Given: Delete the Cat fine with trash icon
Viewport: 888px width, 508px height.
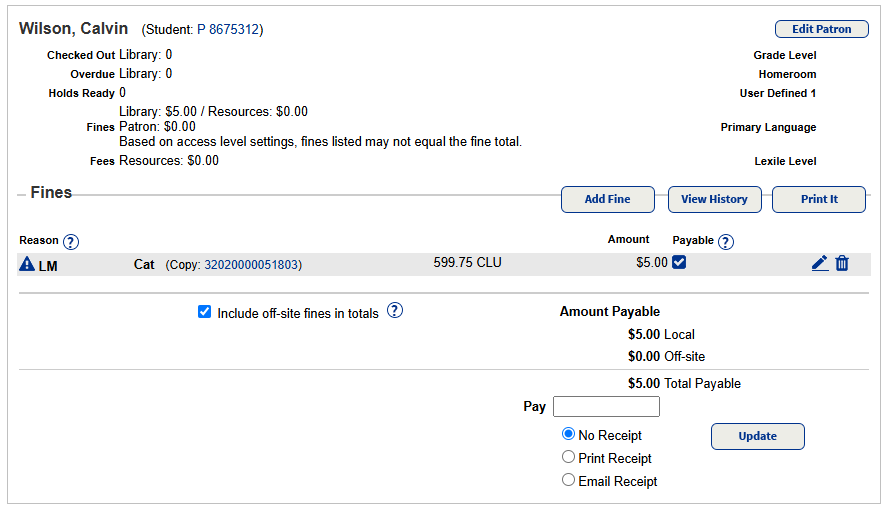Looking at the screenshot, I should 842,263.
